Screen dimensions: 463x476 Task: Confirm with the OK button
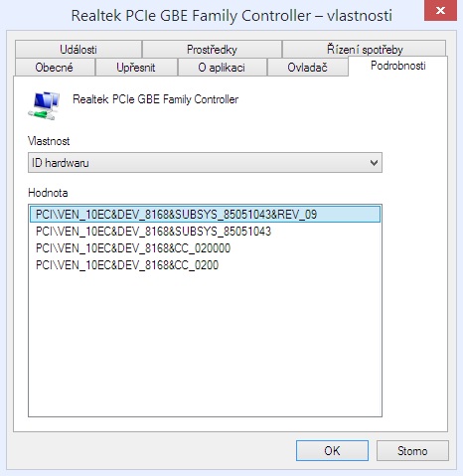[x=332, y=451]
